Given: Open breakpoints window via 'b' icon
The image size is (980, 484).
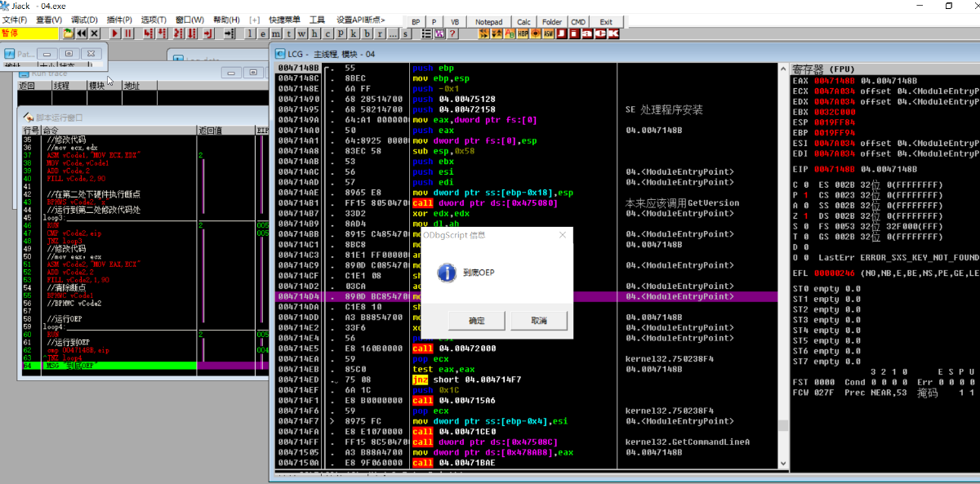Looking at the screenshot, I should pyautogui.click(x=367, y=33).
